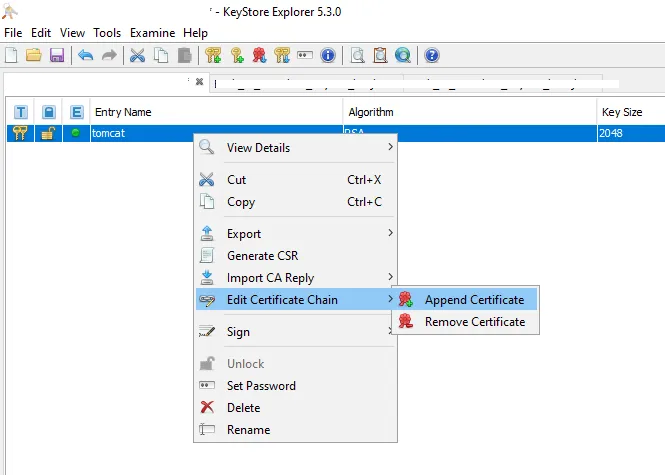Select Set Password in the context menu

click(x=296, y=386)
